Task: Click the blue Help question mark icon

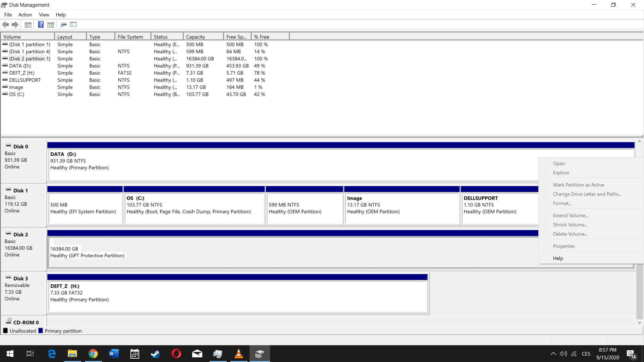Action: click(x=41, y=24)
